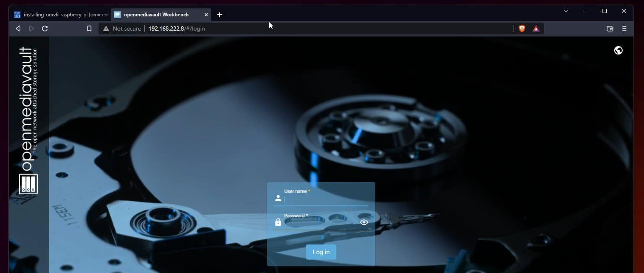Open the window controls chevron near minimize

point(566,11)
